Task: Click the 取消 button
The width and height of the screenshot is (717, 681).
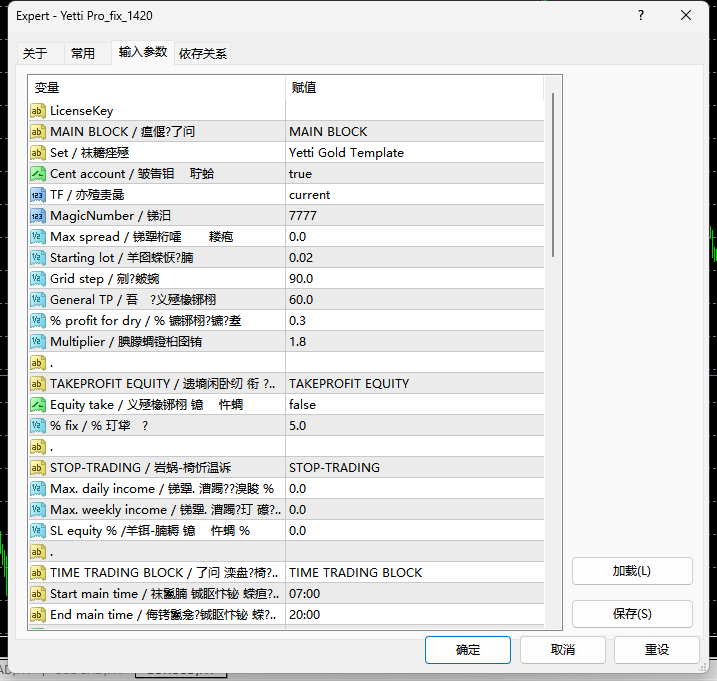Action: 562,650
